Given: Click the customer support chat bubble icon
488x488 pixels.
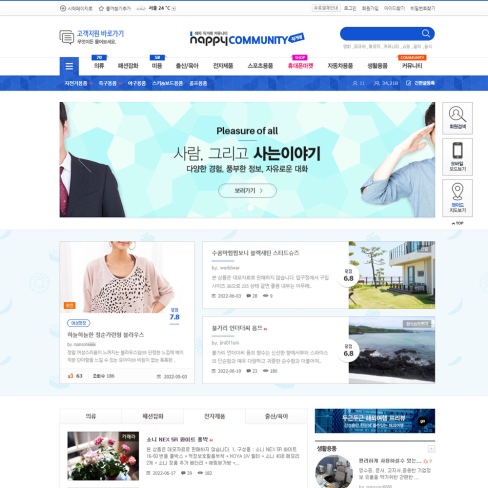Looking at the screenshot, I should tap(67, 37).
